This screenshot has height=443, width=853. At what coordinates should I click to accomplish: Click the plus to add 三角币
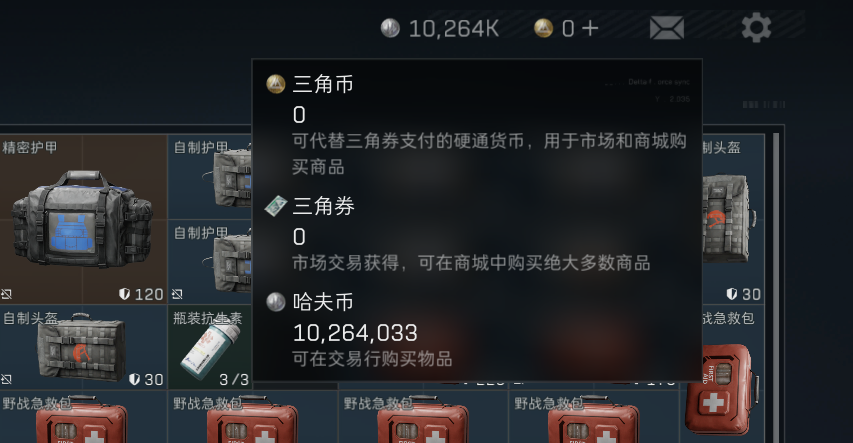pyautogui.click(x=590, y=28)
